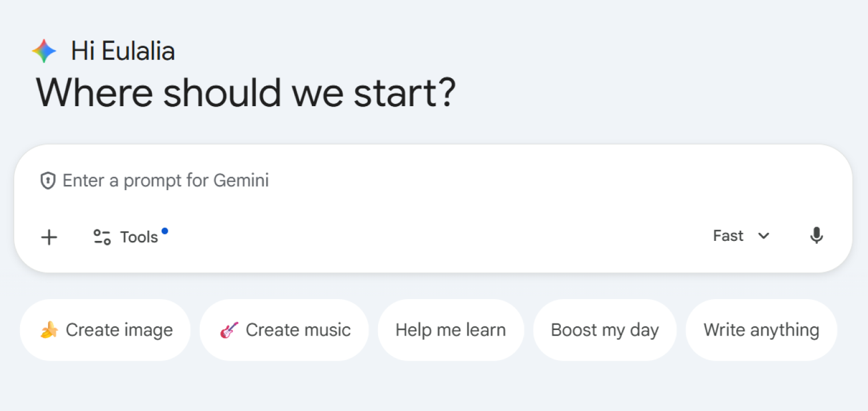The width and height of the screenshot is (868, 411).
Task: Open the plus attachment menu
Action: [x=49, y=237]
